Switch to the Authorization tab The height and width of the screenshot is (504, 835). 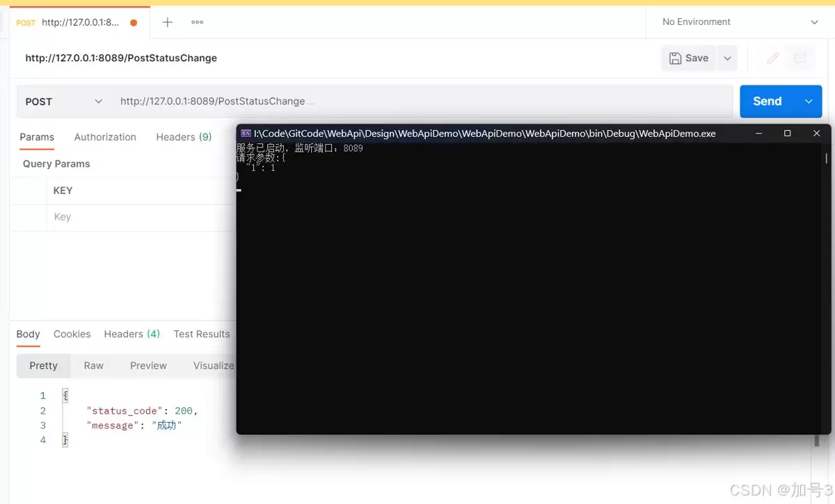[x=105, y=137]
